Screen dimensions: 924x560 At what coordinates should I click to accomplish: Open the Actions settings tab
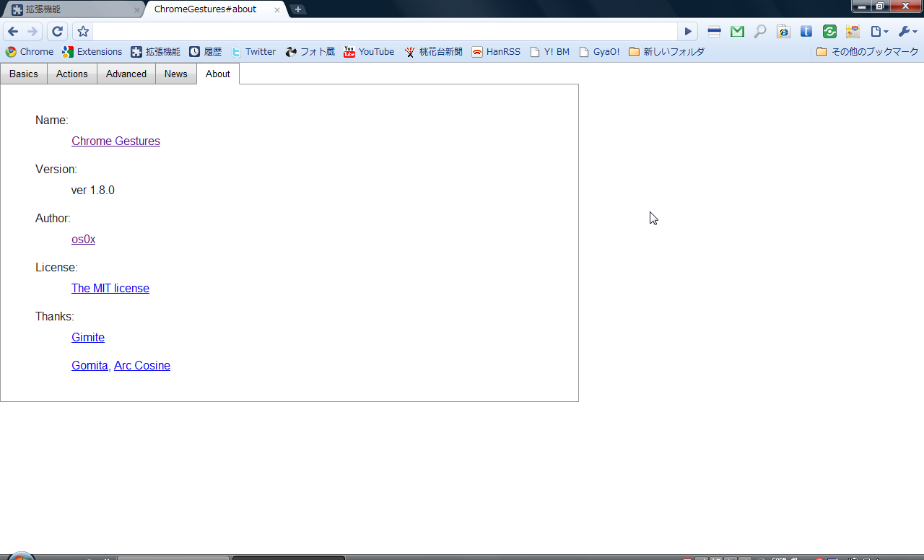(x=72, y=74)
